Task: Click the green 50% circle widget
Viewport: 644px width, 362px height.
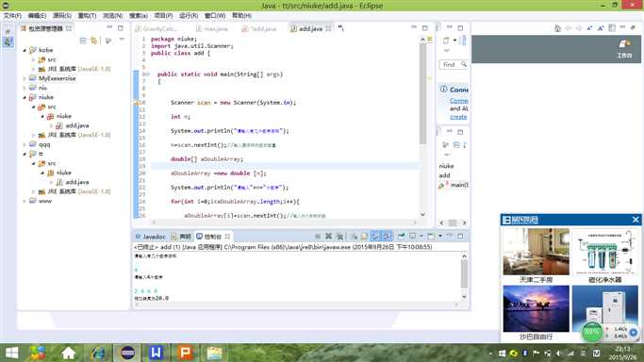Action: tap(591, 332)
